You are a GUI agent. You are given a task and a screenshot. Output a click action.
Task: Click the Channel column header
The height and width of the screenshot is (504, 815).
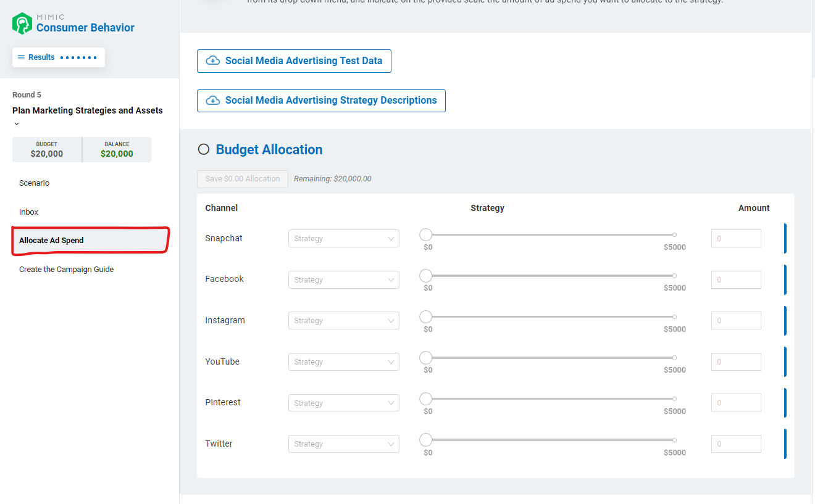point(222,209)
